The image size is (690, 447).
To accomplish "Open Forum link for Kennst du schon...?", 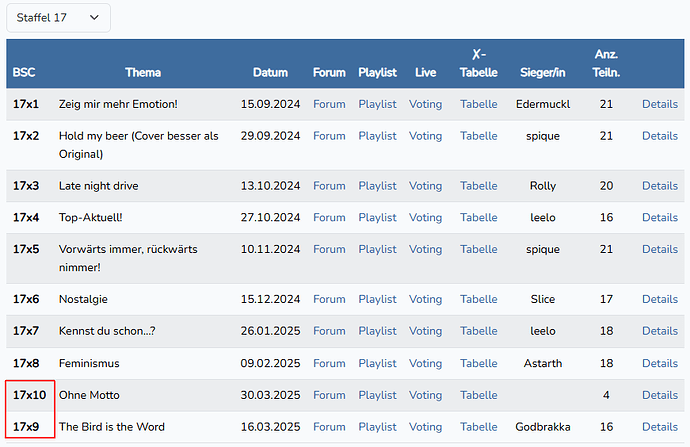I will (x=329, y=331).
